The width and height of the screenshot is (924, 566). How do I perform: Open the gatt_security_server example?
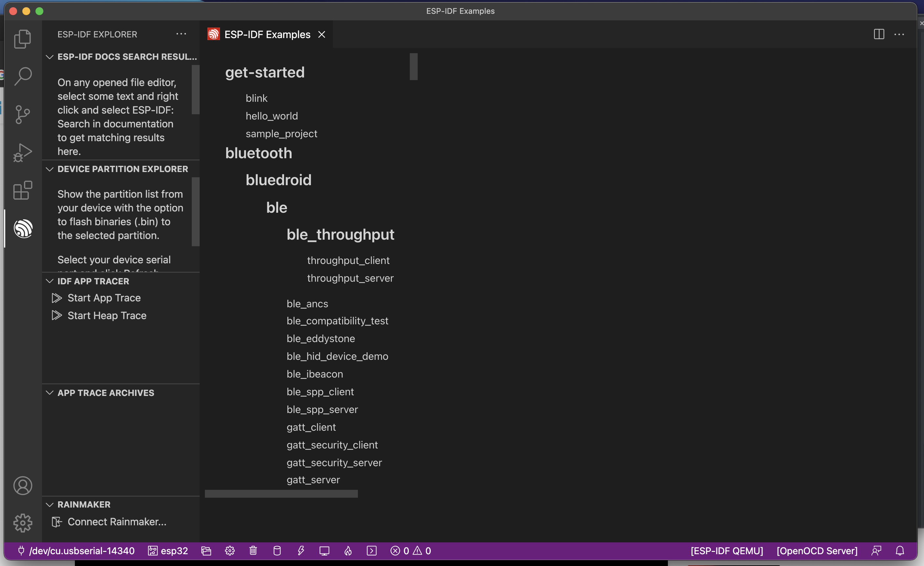(335, 463)
